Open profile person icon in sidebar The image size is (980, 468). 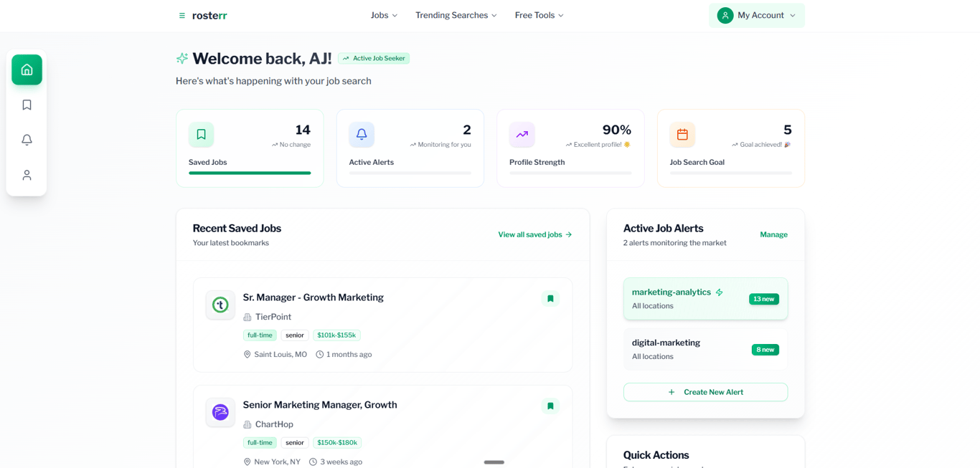27,175
